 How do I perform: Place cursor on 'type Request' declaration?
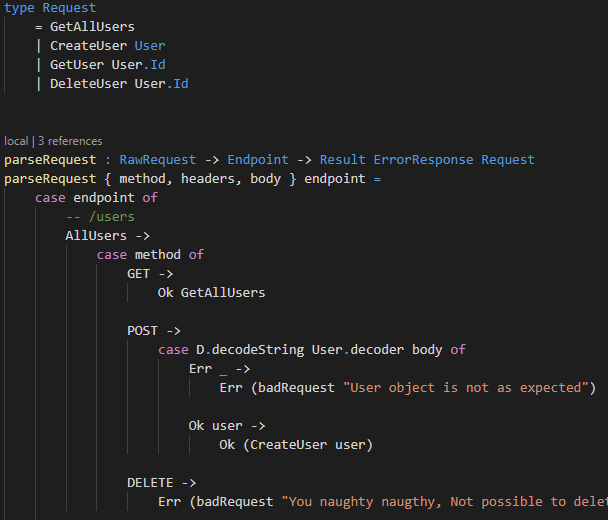coord(50,8)
